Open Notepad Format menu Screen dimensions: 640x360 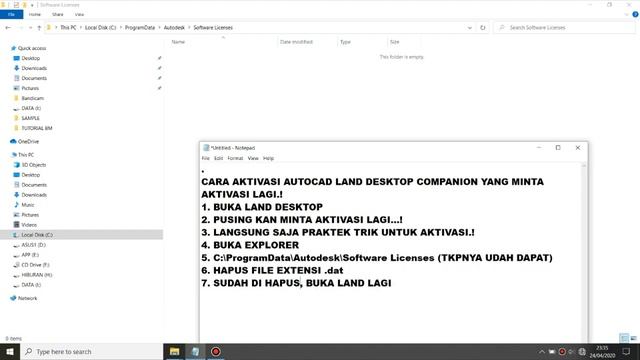click(235, 158)
